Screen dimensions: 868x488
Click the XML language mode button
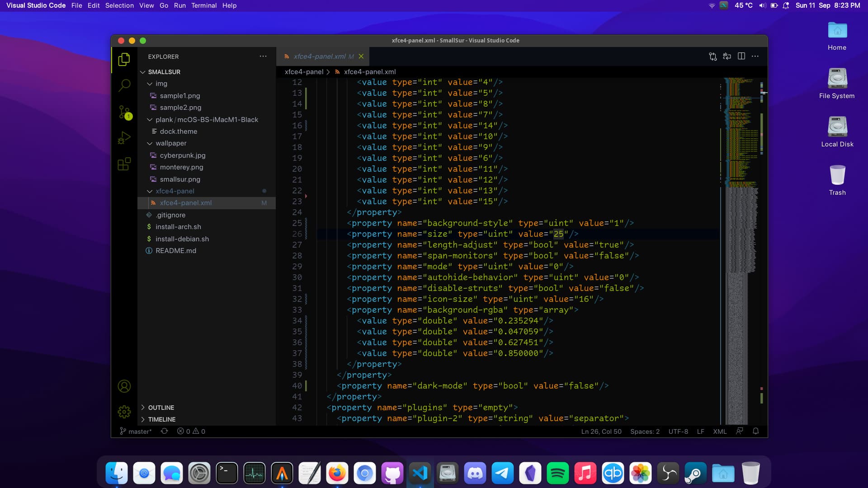720,432
